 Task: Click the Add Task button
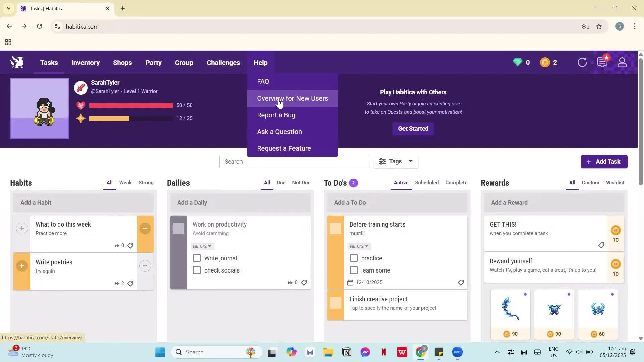pos(604,161)
